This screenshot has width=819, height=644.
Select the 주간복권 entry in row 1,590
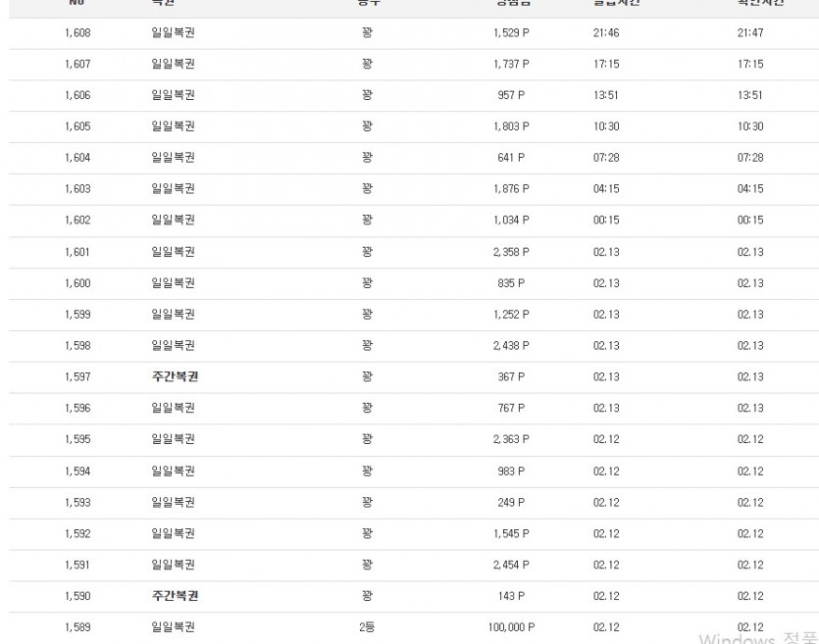[x=175, y=596]
